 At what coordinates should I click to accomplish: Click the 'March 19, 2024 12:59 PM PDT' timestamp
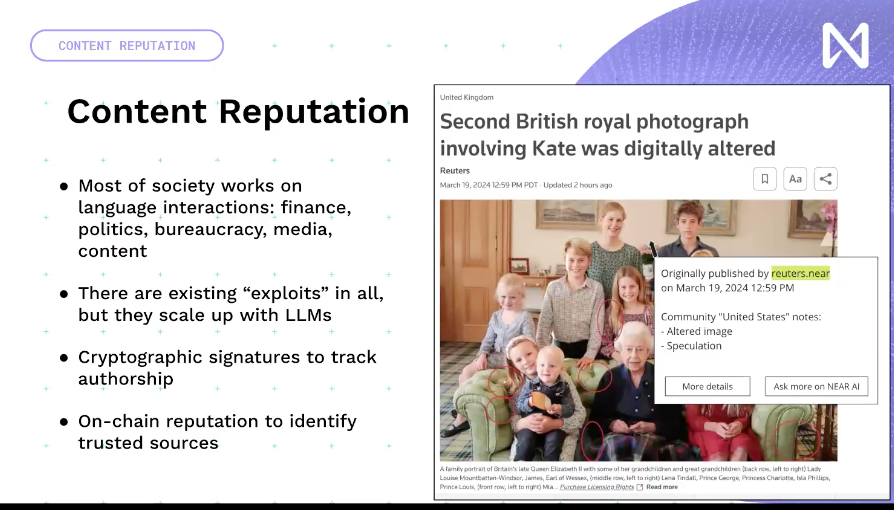489,185
